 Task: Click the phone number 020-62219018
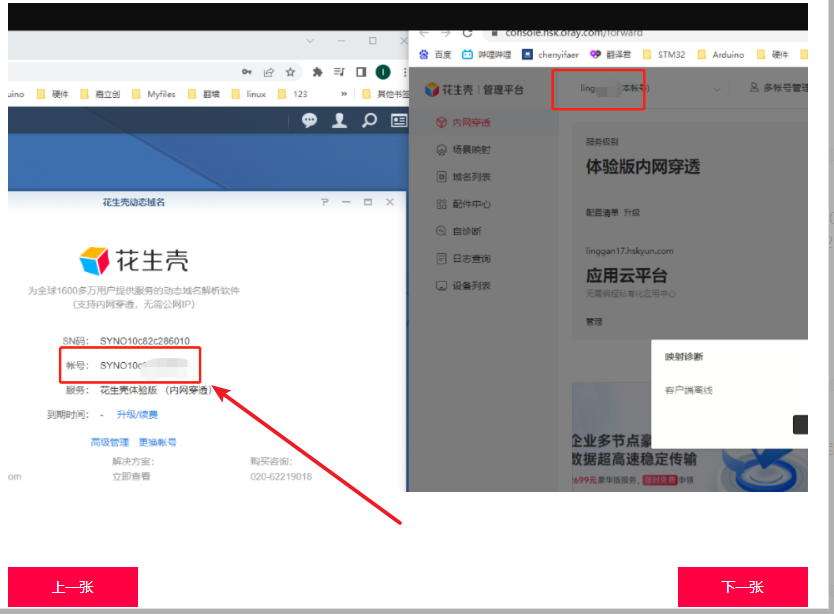click(281, 476)
